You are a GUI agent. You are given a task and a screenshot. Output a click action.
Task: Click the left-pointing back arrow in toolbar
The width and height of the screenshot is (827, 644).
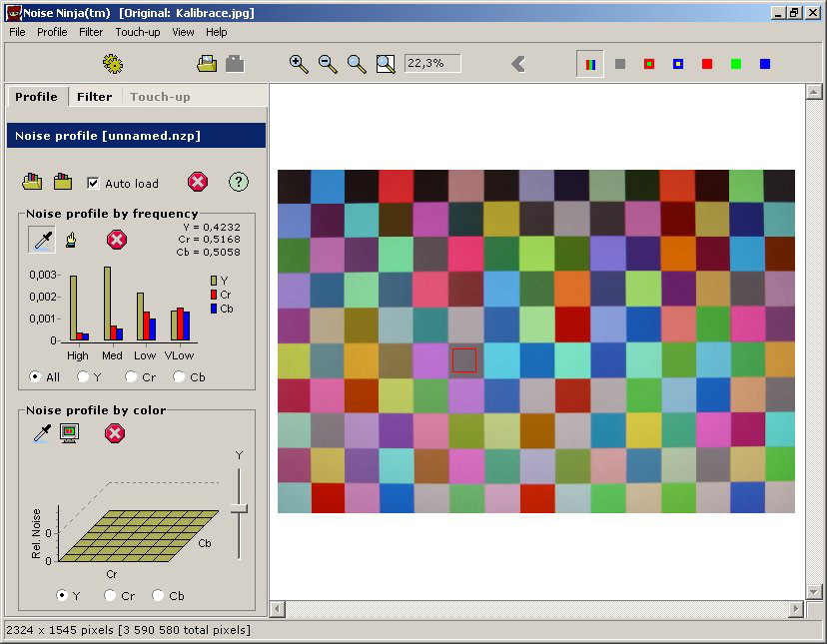tap(518, 64)
